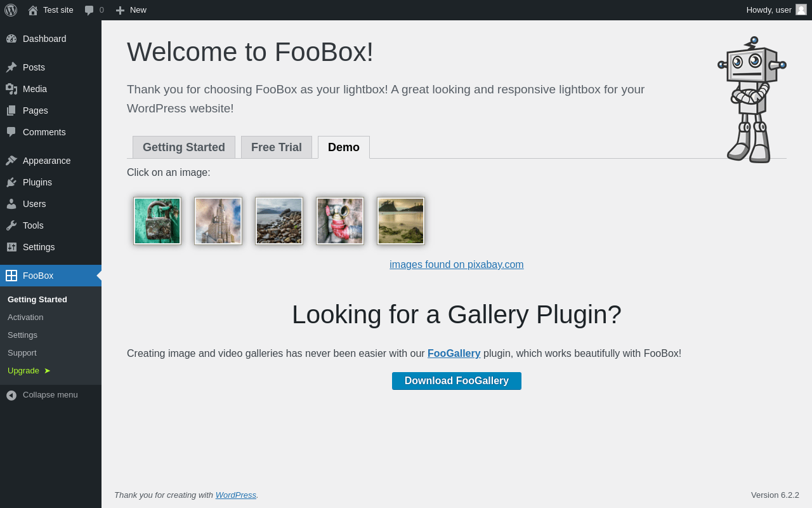Open the comments bubble icon in admin bar
Image resolution: width=812 pixels, height=508 pixels.
tap(89, 10)
